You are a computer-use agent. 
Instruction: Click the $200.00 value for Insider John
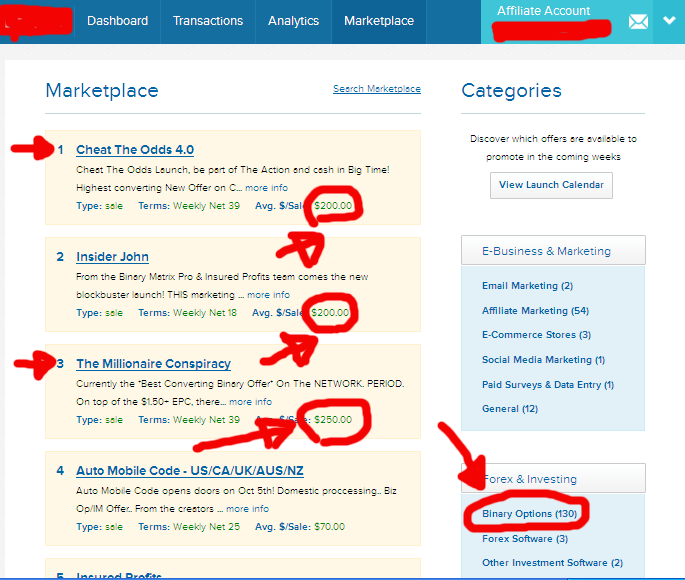pyautogui.click(x=330, y=313)
